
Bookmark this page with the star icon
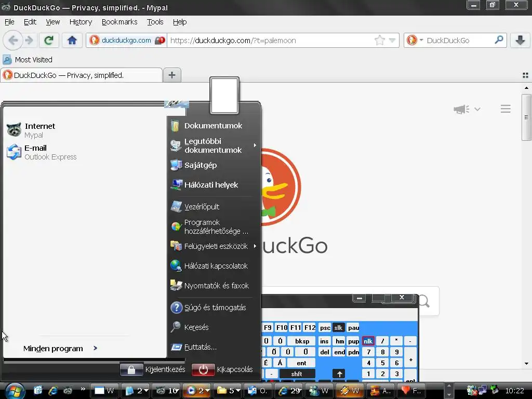tap(380, 41)
